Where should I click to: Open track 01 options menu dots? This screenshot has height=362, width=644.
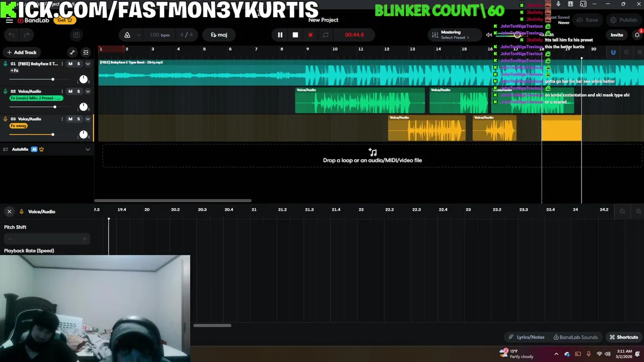(x=62, y=64)
